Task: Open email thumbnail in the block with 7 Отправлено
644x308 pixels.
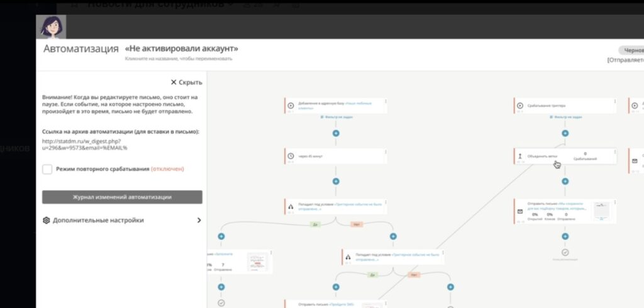Action: pos(257,261)
